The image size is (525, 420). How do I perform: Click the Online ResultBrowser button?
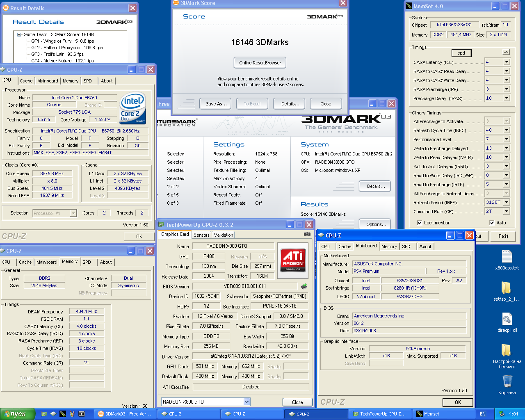coord(260,63)
